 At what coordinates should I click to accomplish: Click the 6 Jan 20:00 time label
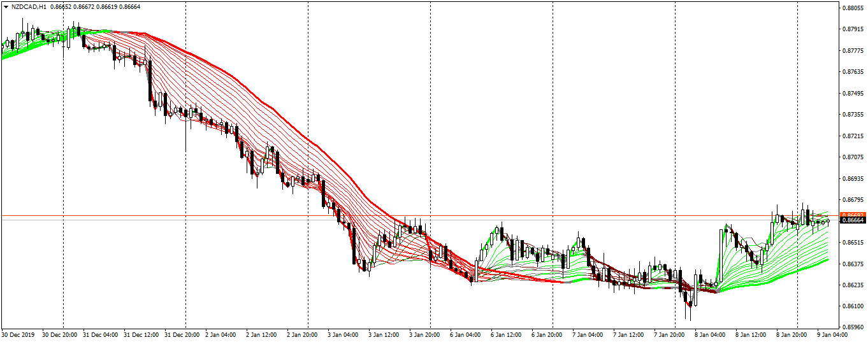point(547,334)
